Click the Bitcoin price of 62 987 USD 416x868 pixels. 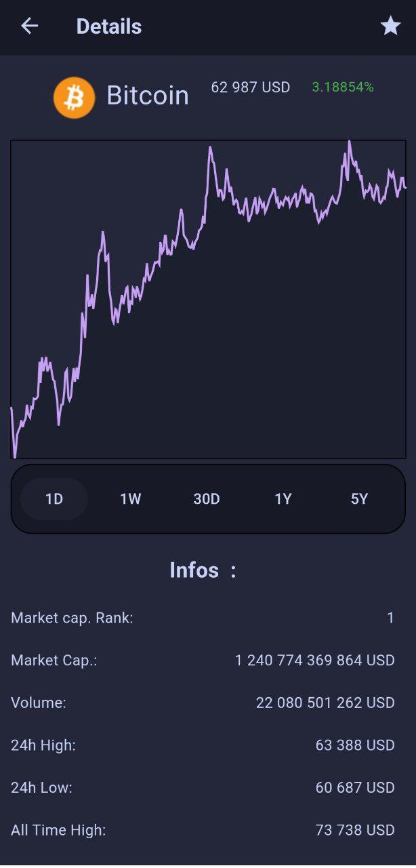[x=250, y=87]
